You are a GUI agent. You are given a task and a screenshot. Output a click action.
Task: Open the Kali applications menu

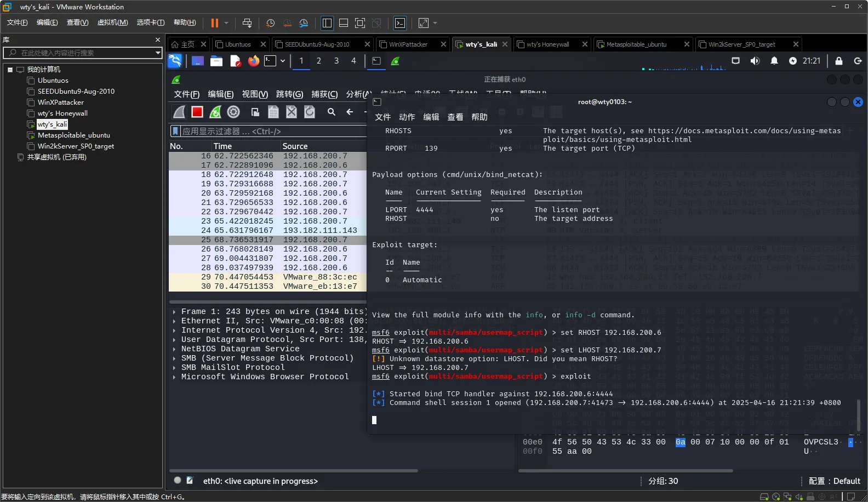175,61
